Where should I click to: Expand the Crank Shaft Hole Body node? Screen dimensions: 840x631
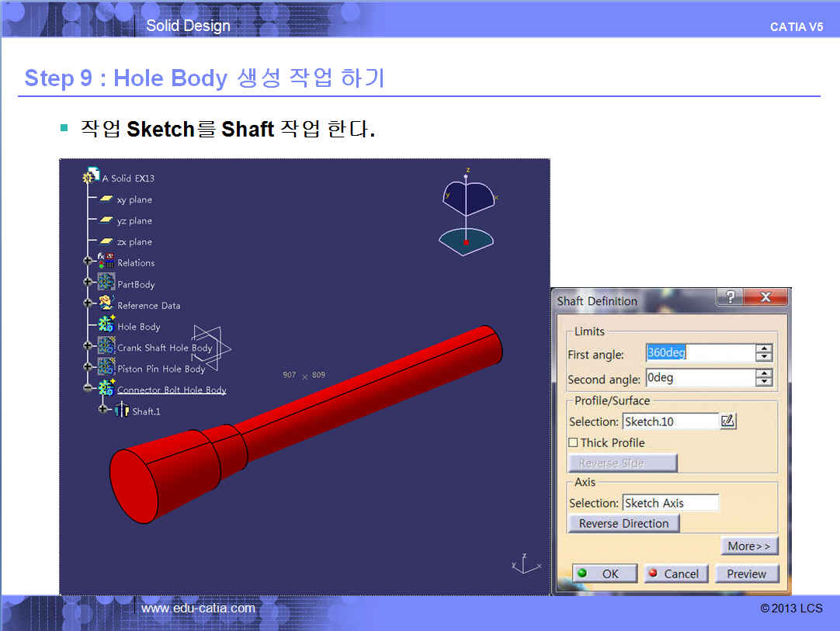(89, 347)
